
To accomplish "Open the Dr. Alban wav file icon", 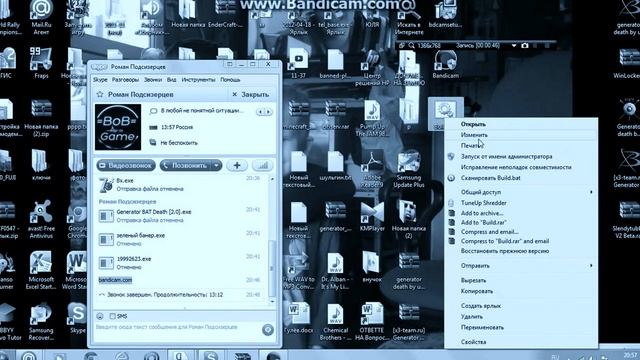I will 335,271.
